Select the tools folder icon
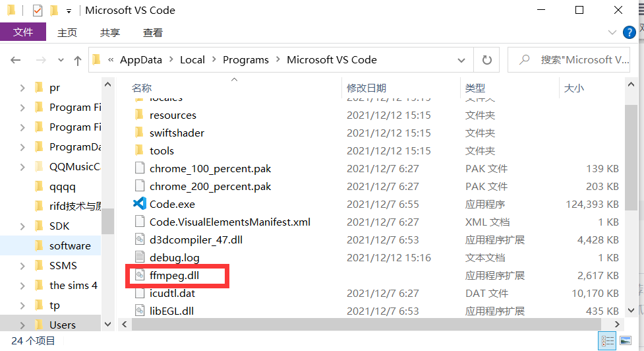644x351 pixels. point(140,150)
